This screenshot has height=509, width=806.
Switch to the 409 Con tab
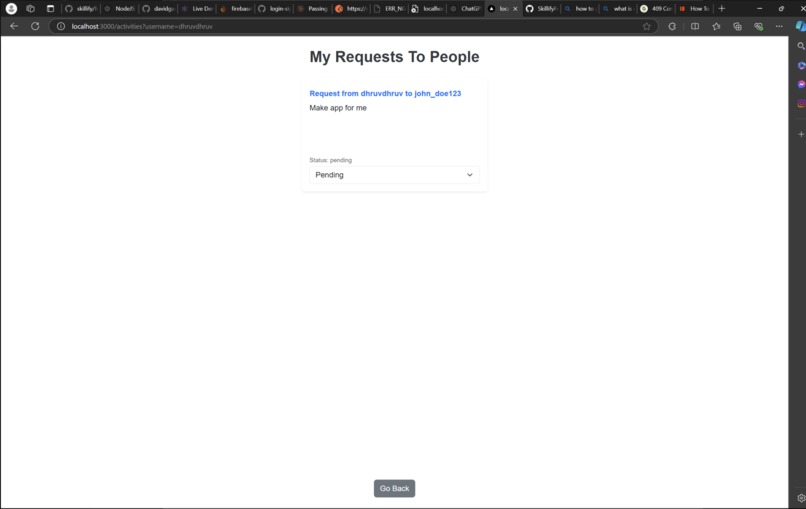pos(656,9)
